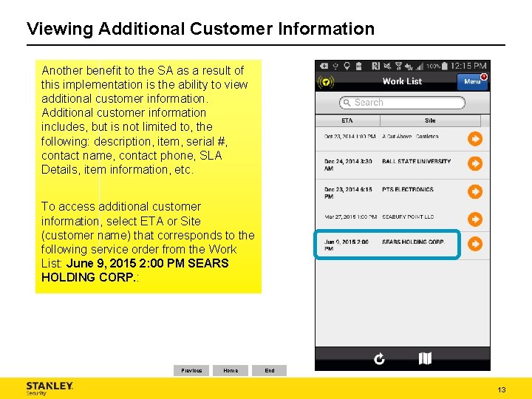The width and height of the screenshot is (532, 399).
Task: Tap the magnifier icon in Search box
Action: [x=347, y=103]
